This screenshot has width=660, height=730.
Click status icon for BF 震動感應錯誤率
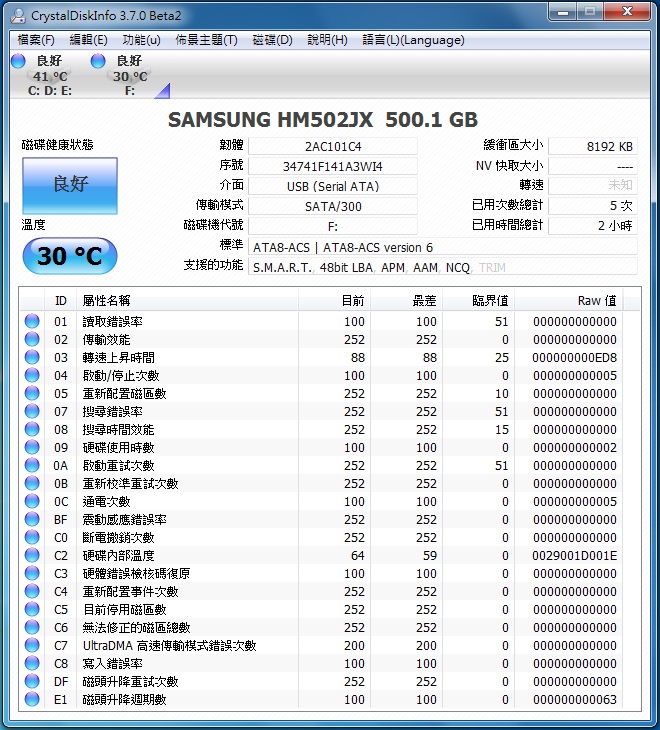point(32,519)
